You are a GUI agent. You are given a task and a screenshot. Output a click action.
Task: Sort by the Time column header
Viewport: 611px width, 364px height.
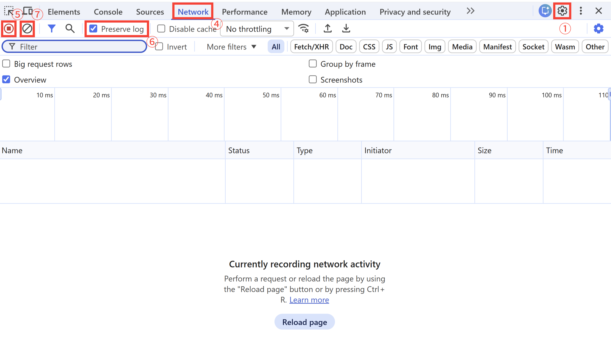click(x=577, y=150)
